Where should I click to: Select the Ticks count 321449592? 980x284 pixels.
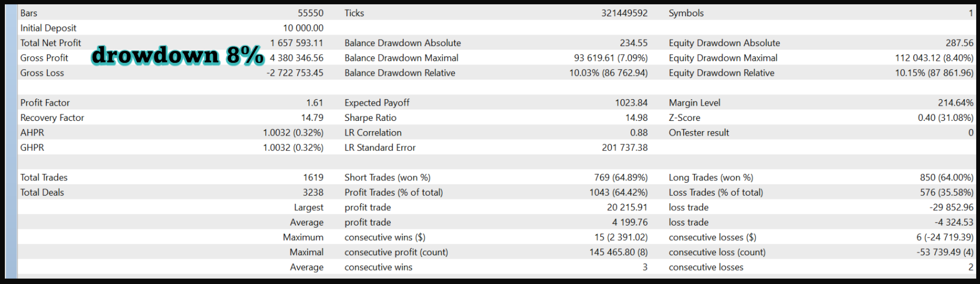point(624,13)
